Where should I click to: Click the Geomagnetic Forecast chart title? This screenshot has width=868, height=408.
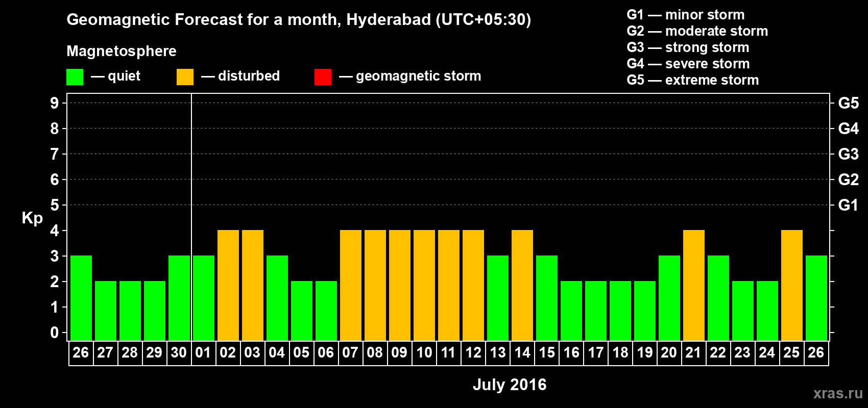[x=299, y=20]
